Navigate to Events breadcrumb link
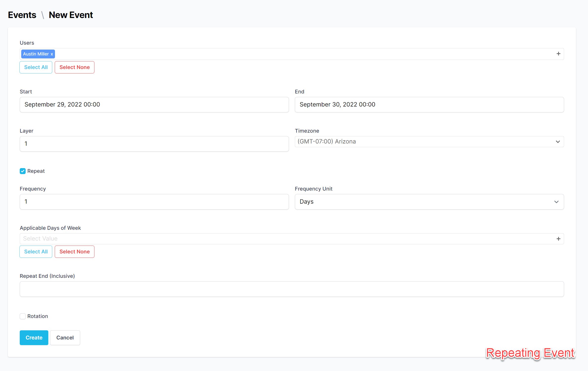 pyautogui.click(x=22, y=15)
